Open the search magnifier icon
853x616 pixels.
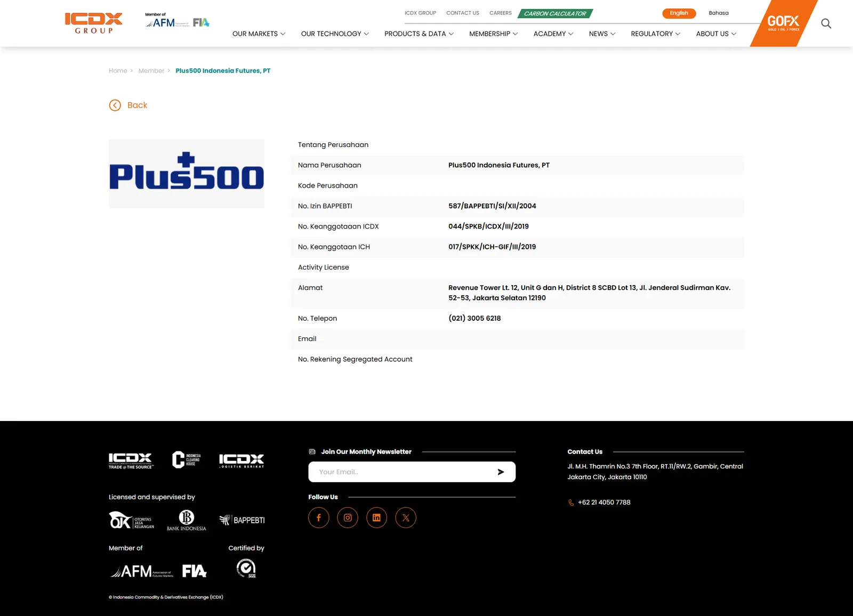pos(826,23)
